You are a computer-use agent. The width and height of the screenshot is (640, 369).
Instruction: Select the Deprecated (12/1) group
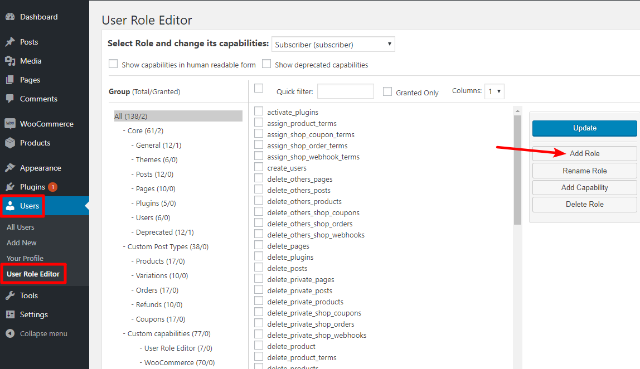[x=164, y=232]
